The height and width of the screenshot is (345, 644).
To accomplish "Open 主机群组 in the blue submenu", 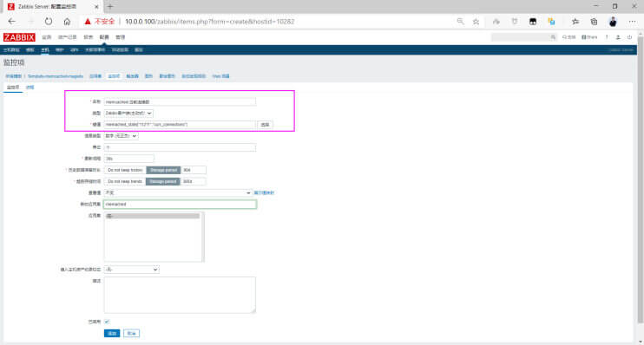I will [x=11, y=50].
